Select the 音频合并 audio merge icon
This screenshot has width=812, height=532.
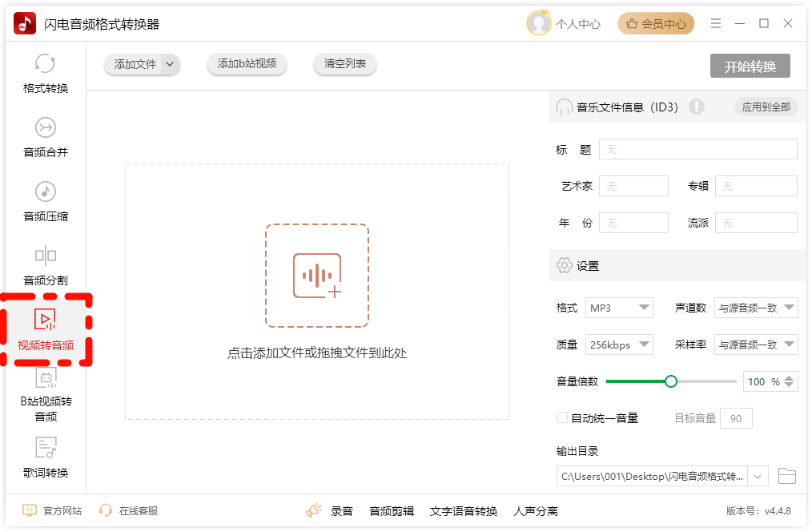(45, 127)
